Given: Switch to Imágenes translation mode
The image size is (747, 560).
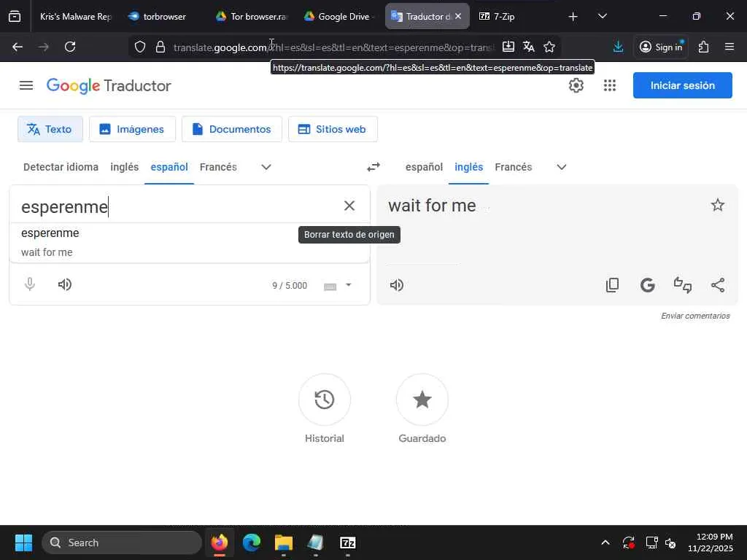Looking at the screenshot, I should (x=133, y=129).
